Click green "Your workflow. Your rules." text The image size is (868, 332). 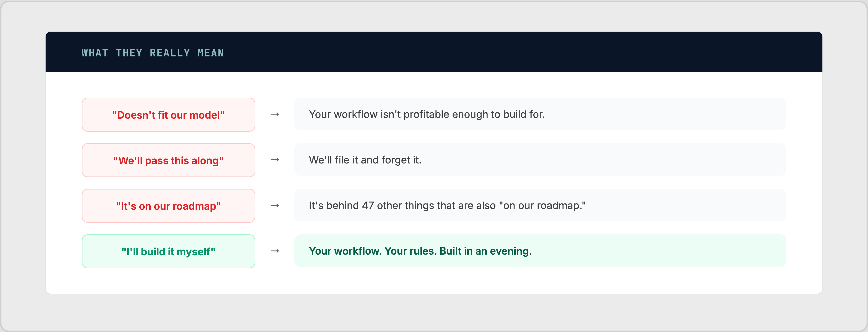[420, 251]
